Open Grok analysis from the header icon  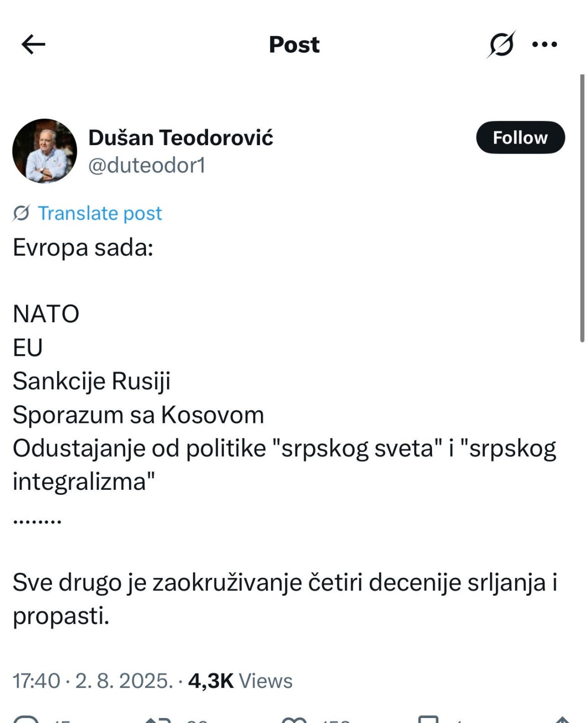pos(502,45)
